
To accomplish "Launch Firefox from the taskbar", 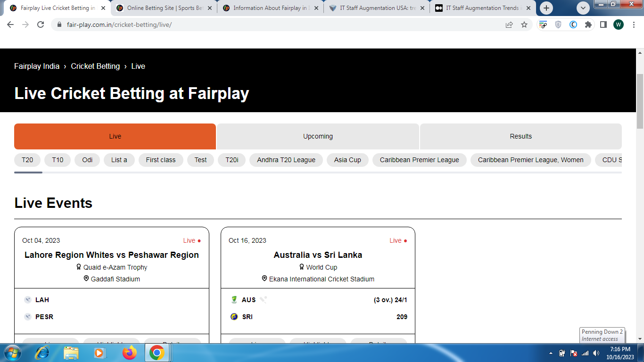I will point(129,353).
